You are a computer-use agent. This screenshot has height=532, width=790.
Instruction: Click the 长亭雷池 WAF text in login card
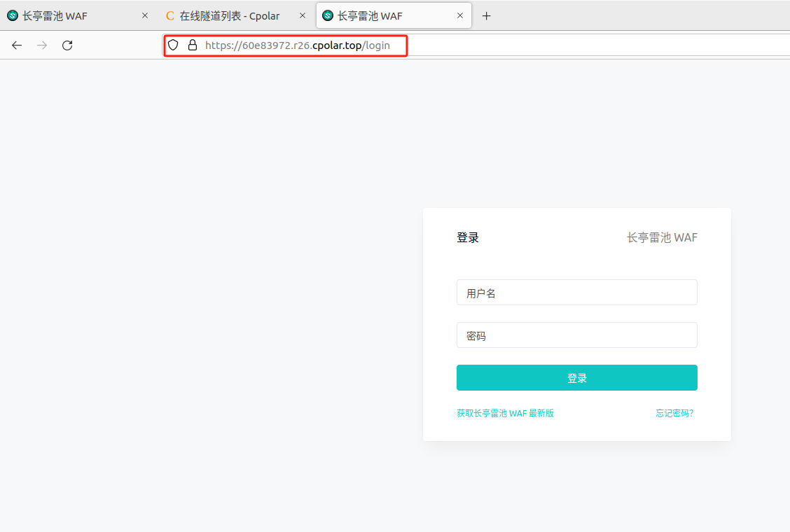point(662,238)
